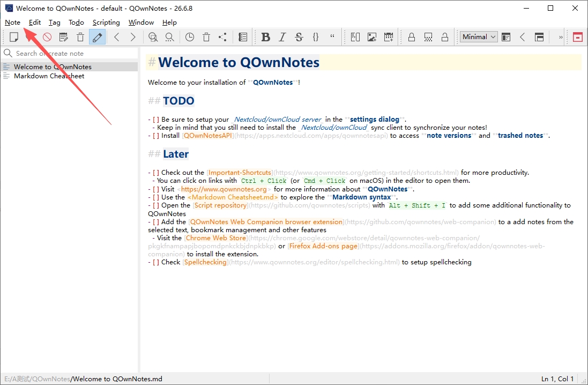Open the Minimal workspace dropdown
Image resolution: width=588 pixels, height=385 pixels.
pyautogui.click(x=479, y=37)
